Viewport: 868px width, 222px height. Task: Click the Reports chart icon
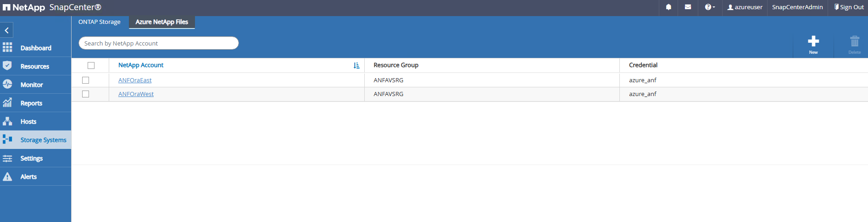coord(7,102)
